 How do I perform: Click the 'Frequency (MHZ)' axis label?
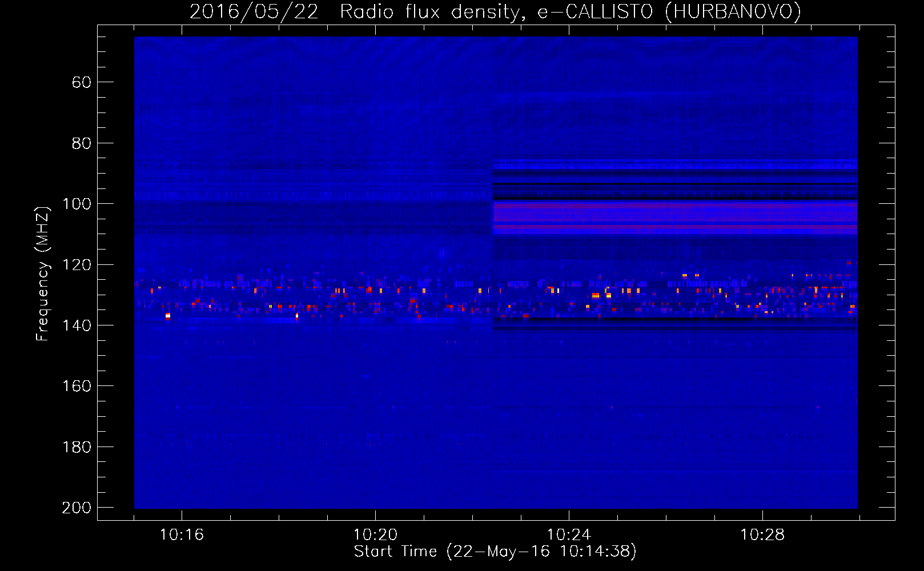(43, 274)
